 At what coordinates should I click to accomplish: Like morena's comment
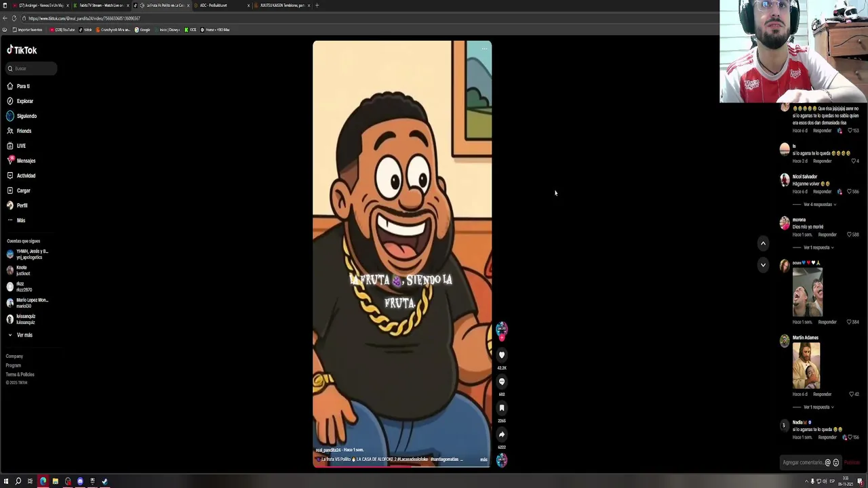tap(848, 235)
